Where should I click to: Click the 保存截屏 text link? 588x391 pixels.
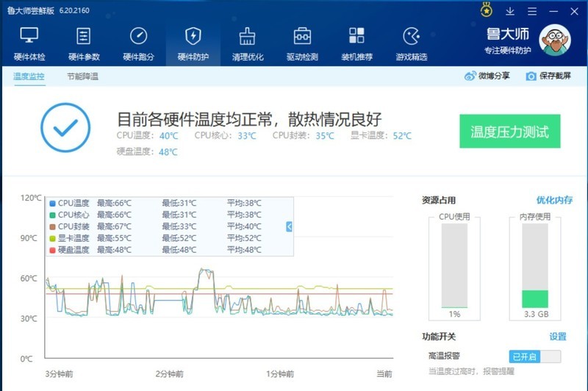[x=555, y=76]
